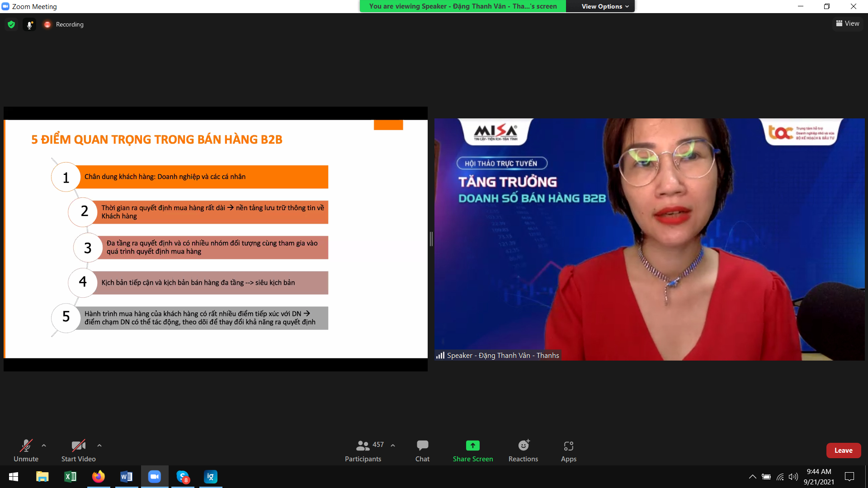Expand participants options caret next to 457
The height and width of the screenshot is (488, 868).
pyautogui.click(x=393, y=446)
